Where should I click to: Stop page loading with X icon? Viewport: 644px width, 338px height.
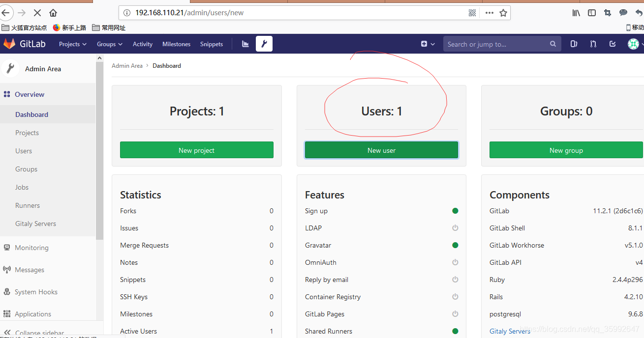[x=37, y=13]
